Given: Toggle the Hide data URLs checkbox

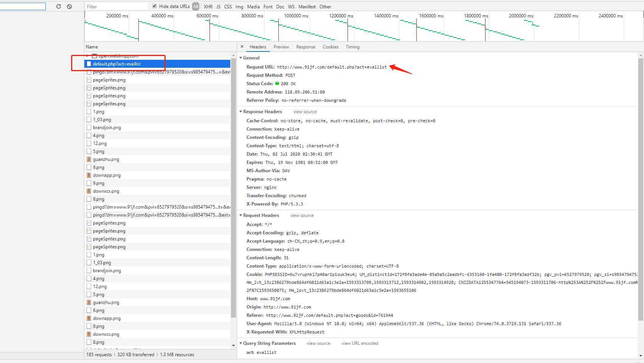Looking at the screenshot, I should [154, 6].
